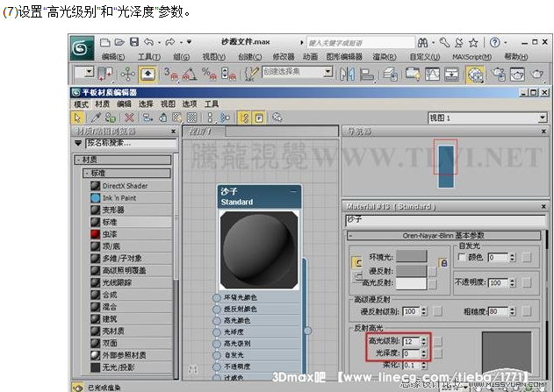This screenshot has height=392, width=554.
Task: Collapse the 材质 category in material browser
Action: pyautogui.click(x=78, y=160)
